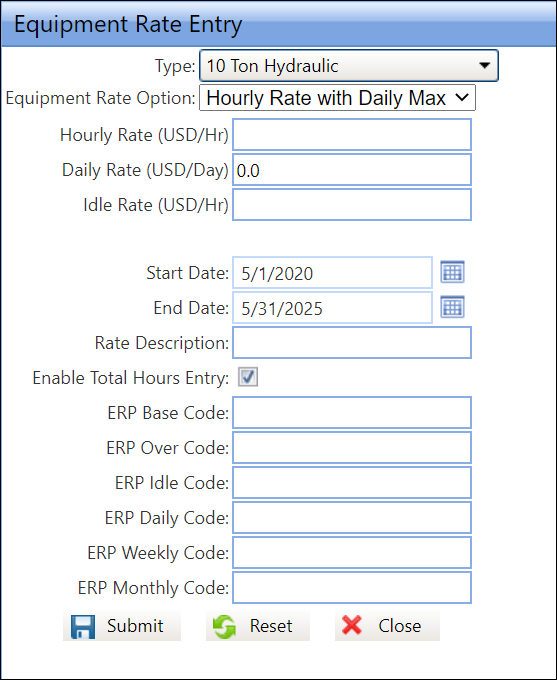
Task: Click the ERP Weekly Code input field
Action: click(352, 552)
